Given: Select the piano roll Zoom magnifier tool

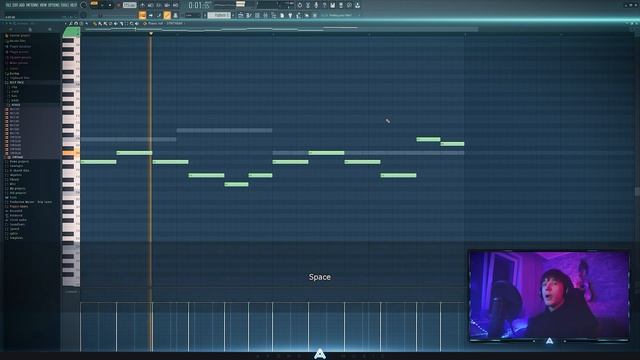Looking at the screenshot, I should coord(131,23).
